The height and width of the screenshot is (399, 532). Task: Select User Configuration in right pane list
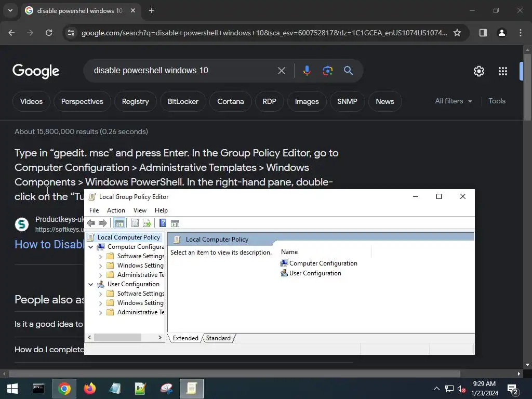pyautogui.click(x=311, y=273)
